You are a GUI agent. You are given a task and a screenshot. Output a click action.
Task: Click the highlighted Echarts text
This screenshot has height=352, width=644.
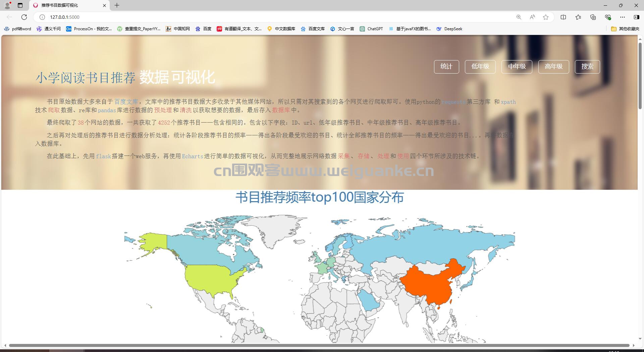(x=193, y=156)
